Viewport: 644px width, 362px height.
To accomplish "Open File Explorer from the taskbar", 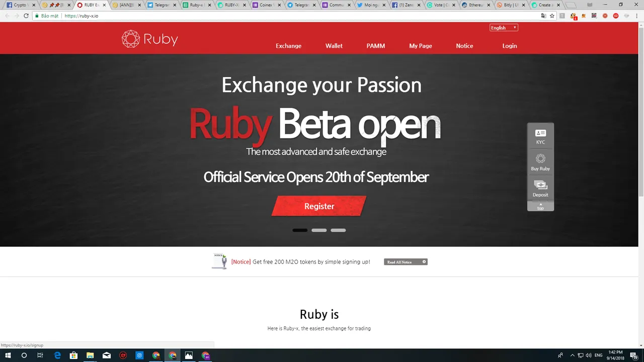I will (90, 355).
